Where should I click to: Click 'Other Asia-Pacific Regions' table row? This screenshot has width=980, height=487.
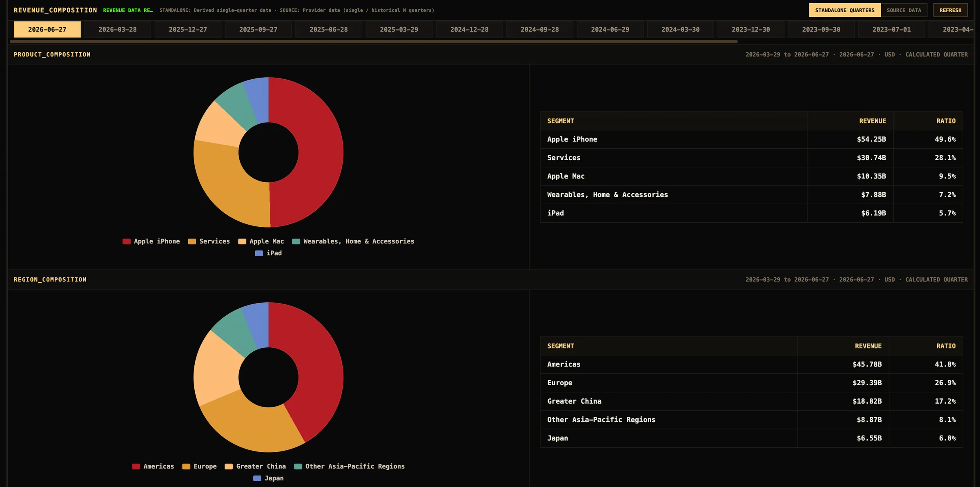tap(751, 420)
